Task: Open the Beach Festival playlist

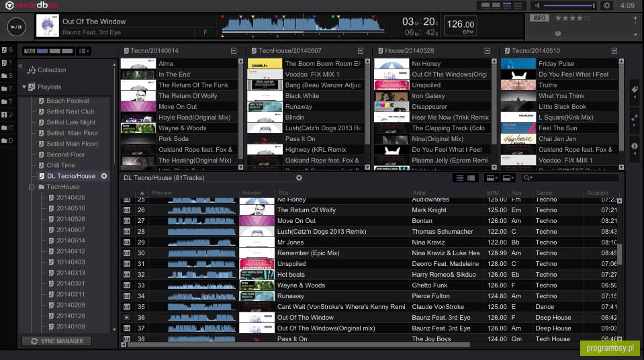Action: click(x=67, y=101)
